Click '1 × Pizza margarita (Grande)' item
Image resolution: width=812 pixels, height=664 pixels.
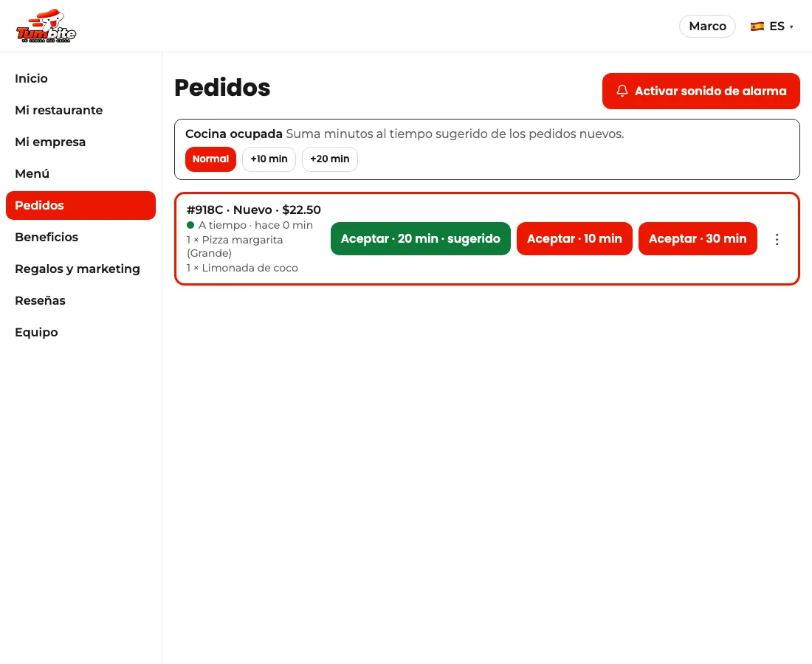tap(235, 246)
